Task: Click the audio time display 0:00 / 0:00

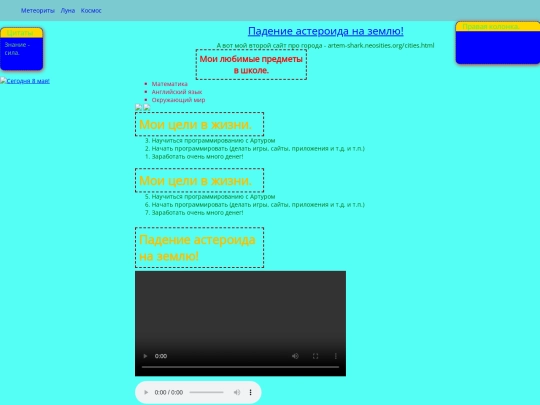Action: [169, 392]
